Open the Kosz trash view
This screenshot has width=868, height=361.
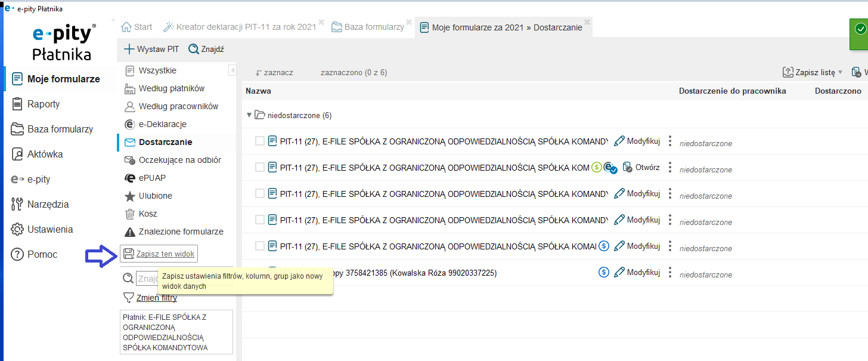141,214
